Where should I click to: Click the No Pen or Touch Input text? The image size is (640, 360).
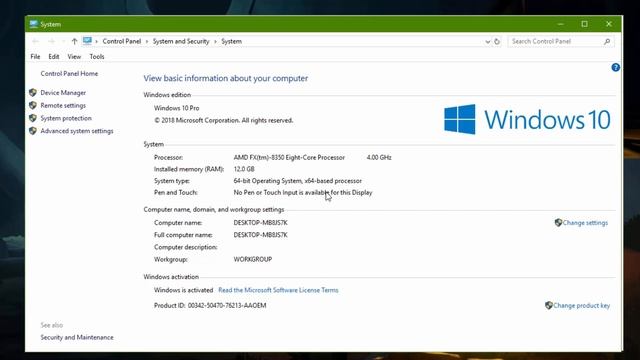(303, 192)
